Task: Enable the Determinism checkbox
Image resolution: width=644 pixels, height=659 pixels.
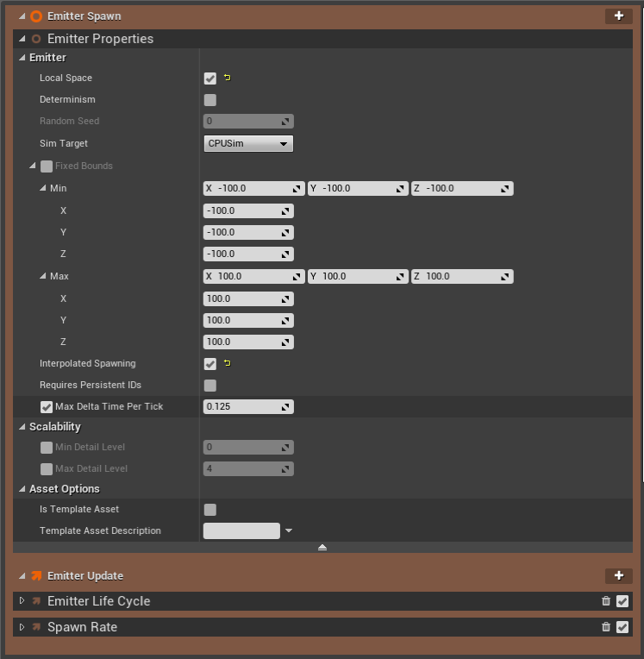Action: (x=210, y=100)
